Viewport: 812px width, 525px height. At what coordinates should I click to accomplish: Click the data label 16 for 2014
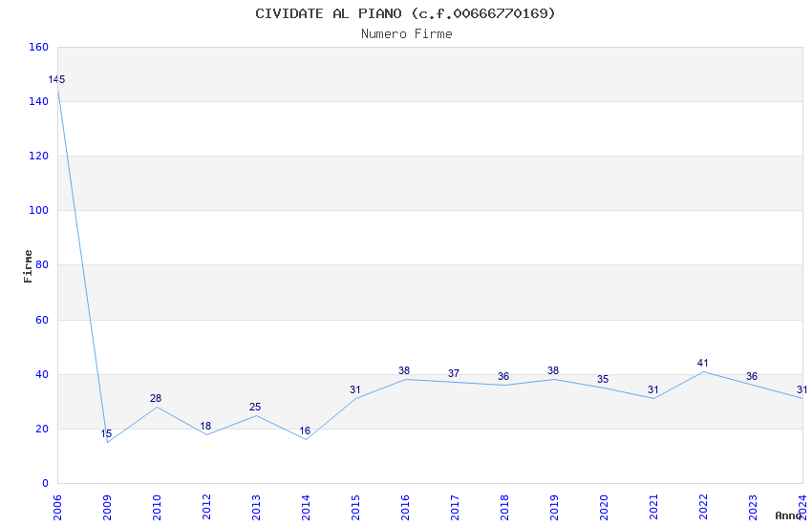(x=305, y=430)
